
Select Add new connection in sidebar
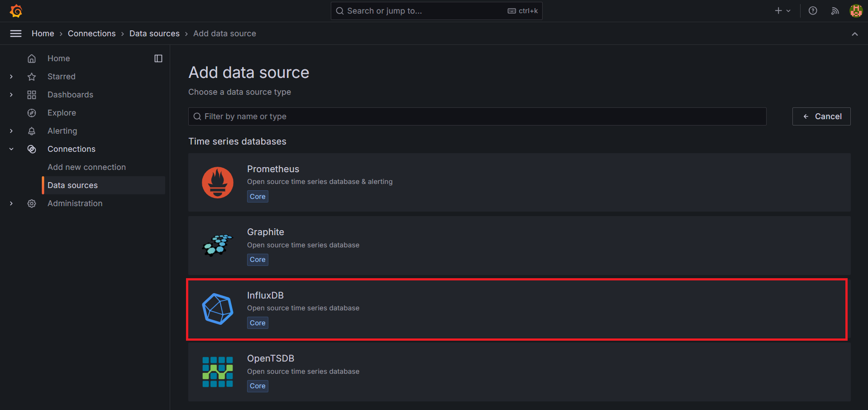pyautogui.click(x=86, y=167)
